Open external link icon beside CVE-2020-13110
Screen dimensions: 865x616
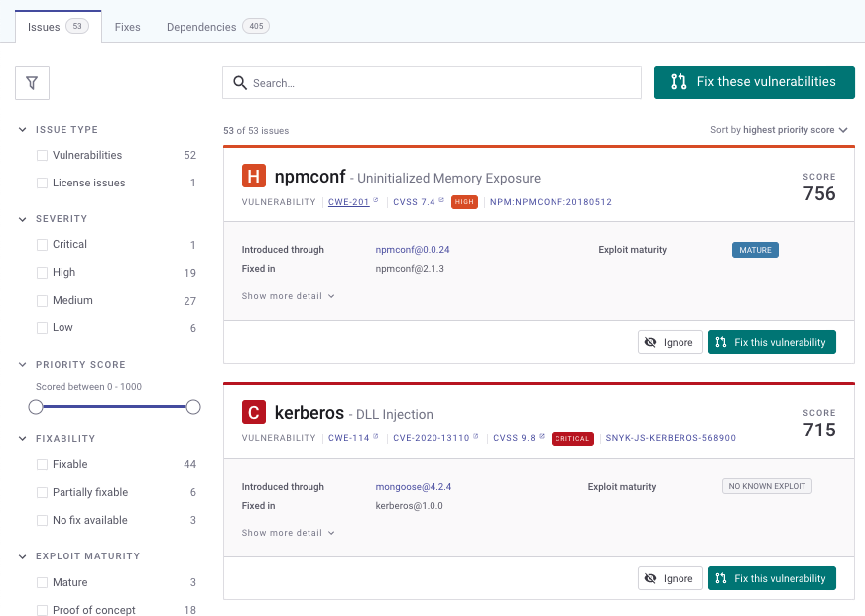click(x=475, y=436)
